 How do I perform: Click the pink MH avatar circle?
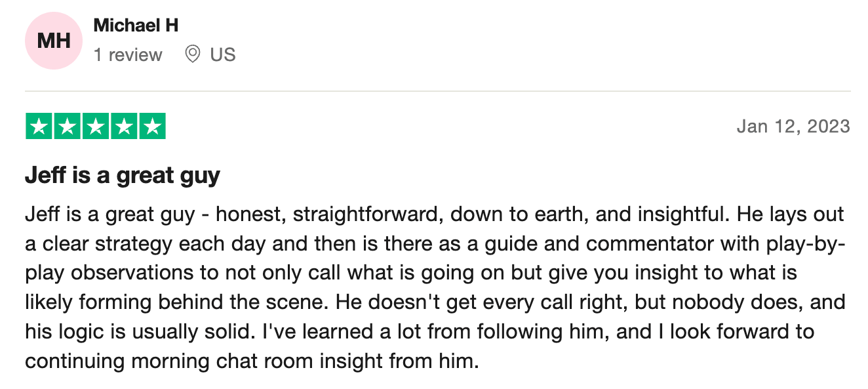click(54, 41)
